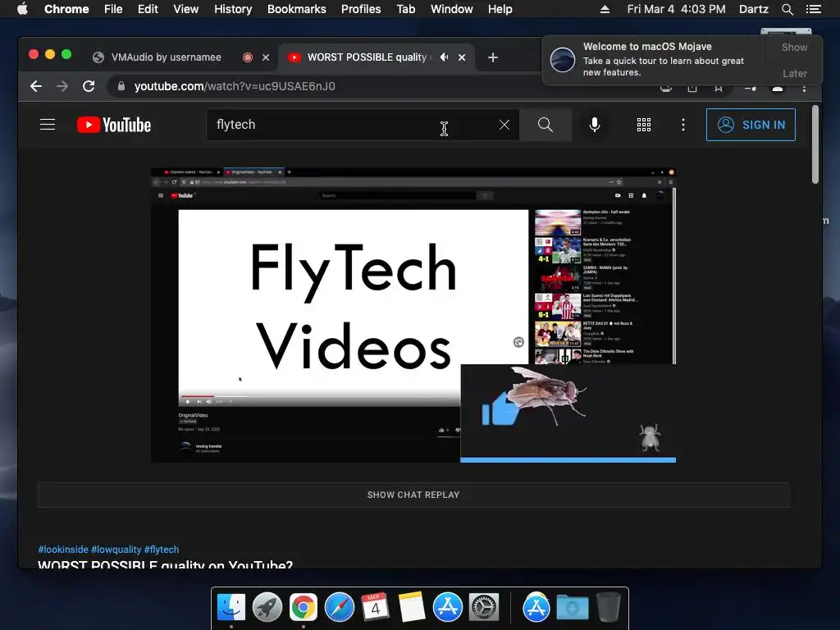This screenshot has height=630, width=840.
Task: Open Finder from the Dock
Action: coord(231,608)
